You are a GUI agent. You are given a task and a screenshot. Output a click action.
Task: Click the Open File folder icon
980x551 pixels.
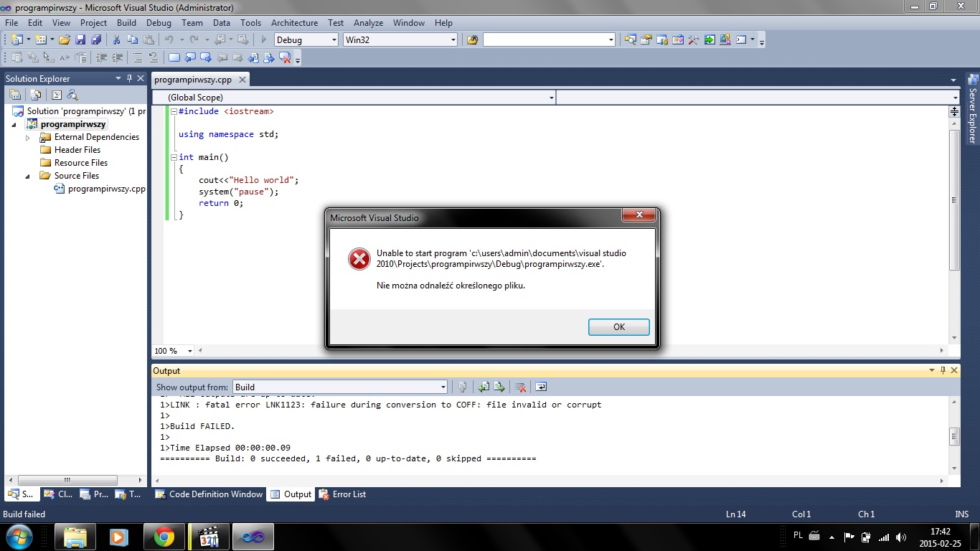[65, 39]
